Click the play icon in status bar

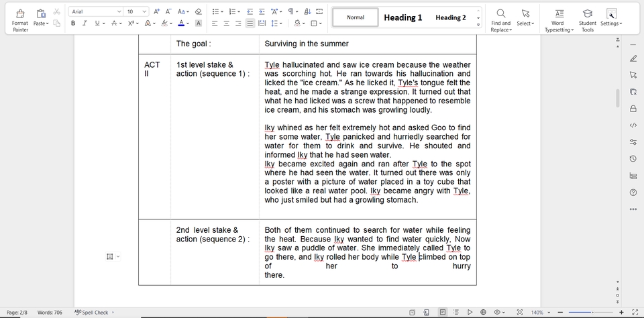click(470, 312)
